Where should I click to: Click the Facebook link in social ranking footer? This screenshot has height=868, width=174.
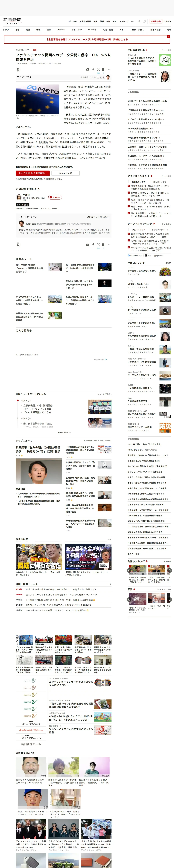(x=134, y=255)
